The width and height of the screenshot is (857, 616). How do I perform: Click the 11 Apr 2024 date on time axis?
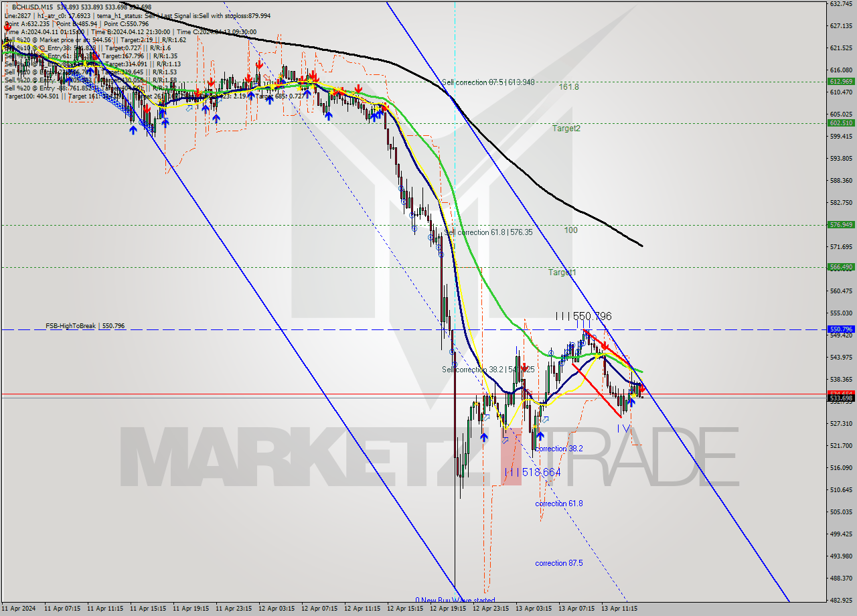(x=19, y=609)
